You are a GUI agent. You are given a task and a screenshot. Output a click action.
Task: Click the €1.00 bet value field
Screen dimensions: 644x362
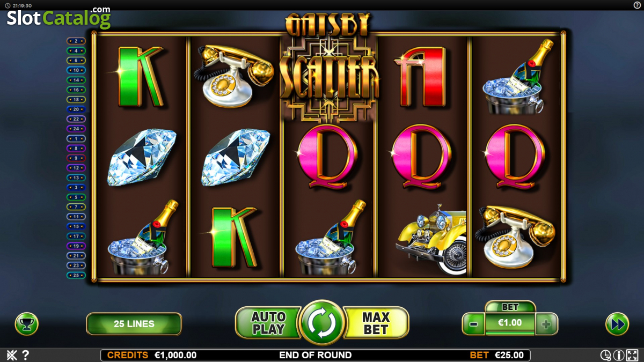pos(510,323)
